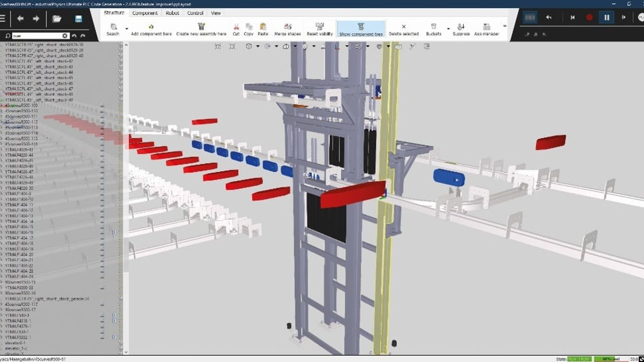Click the green load percentage bar in status bar
This screenshot has width=644, height=362.
(611, 359)
